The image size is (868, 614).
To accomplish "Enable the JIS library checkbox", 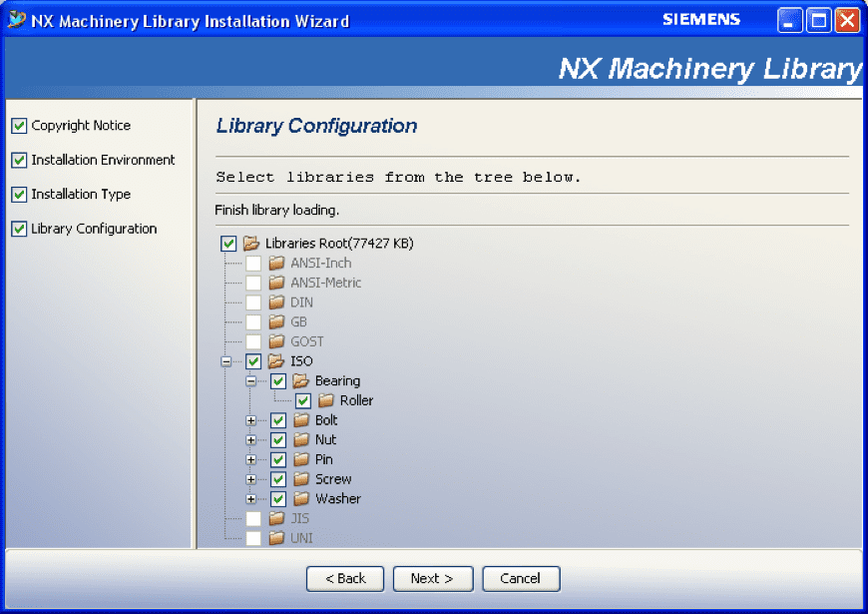I will [x=253, y=519].
